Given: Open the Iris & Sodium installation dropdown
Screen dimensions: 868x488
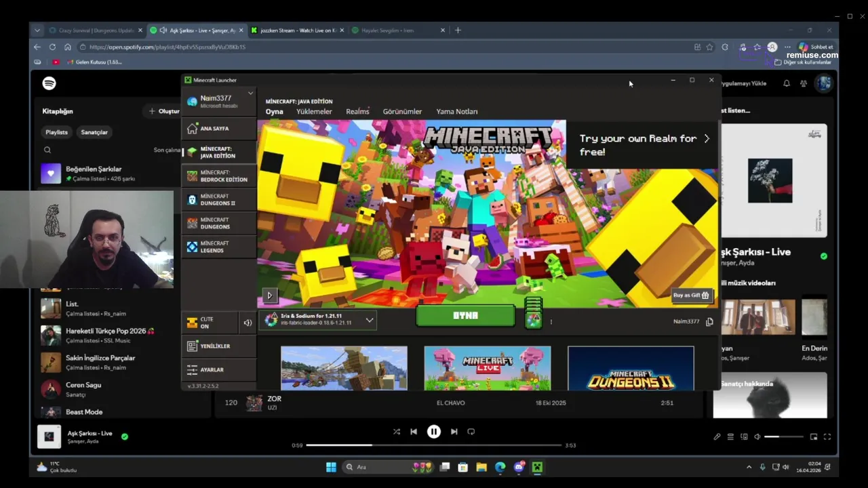Looking at the screenshot, I should tap(319, 319).
